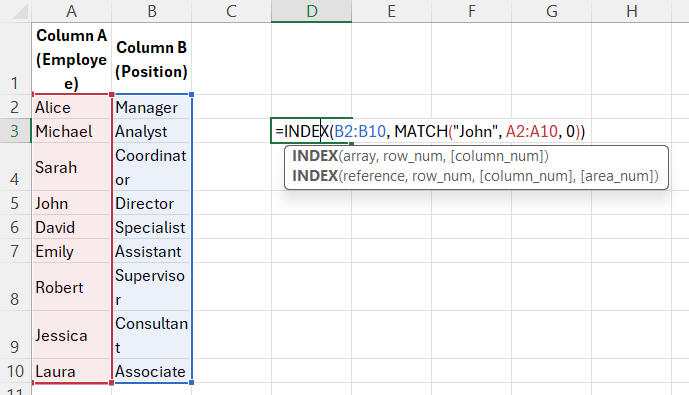Viewport: 689px width, 395px height.
Task: Select row 8 header
Action: click(15, 287)
